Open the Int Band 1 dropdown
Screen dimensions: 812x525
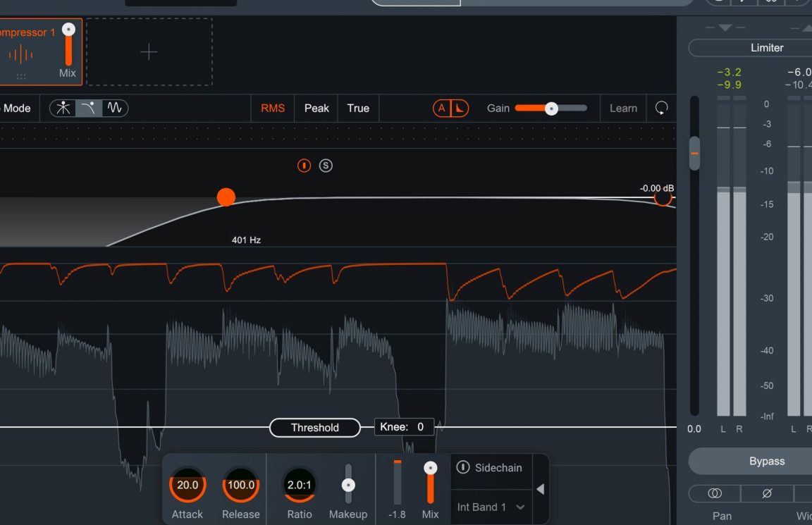coord(491,507)
